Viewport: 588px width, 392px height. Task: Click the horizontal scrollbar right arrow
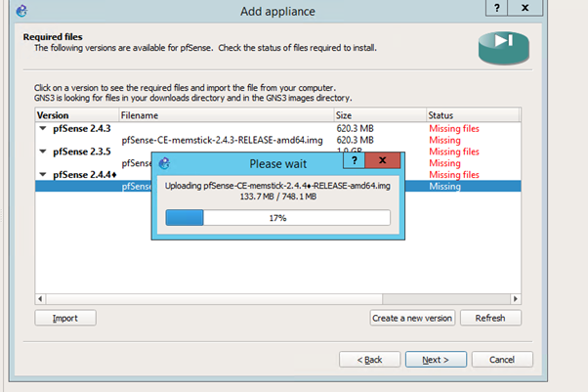516,299
